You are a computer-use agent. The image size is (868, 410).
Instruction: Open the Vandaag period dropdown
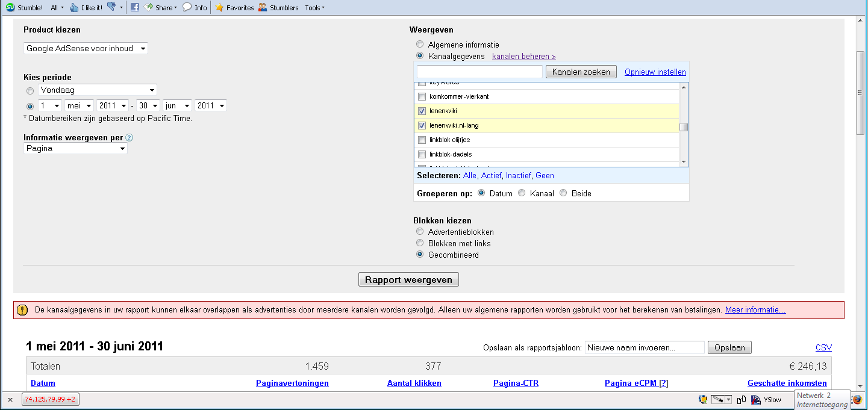click(x=98, y=90)
